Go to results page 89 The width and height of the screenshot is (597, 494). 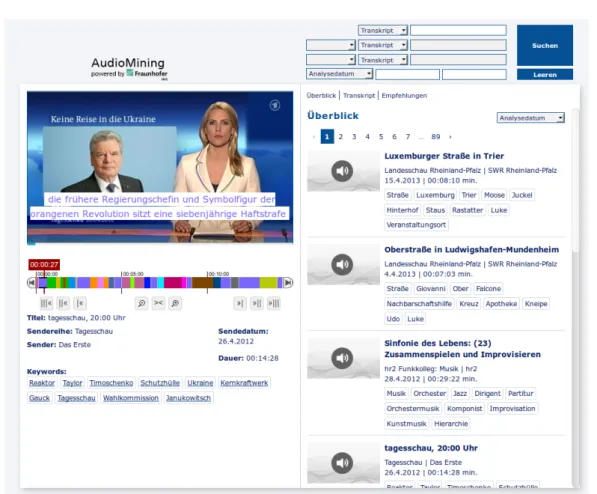(436, 137)
